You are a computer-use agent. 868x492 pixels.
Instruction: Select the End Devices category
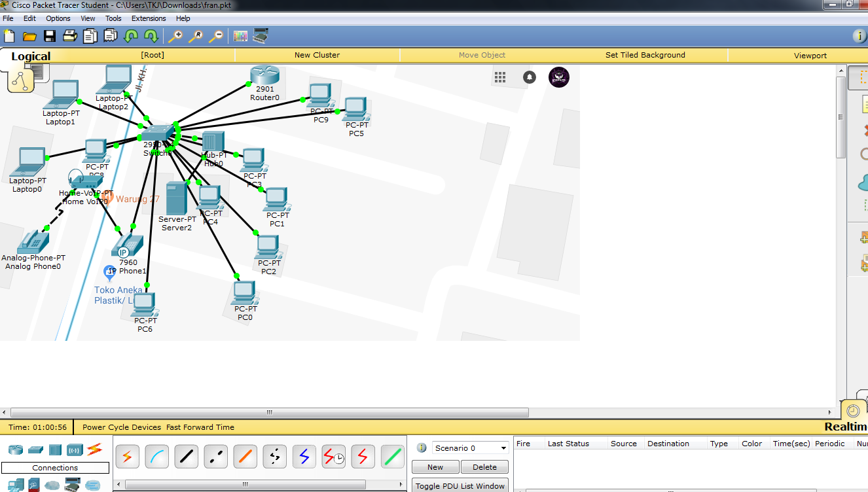click(15, 484)
